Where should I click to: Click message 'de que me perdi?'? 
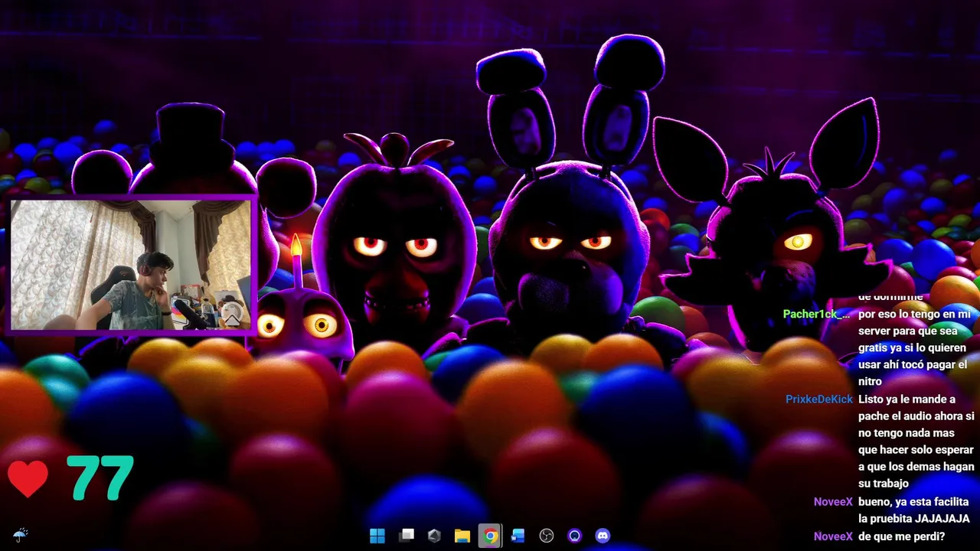(902, 536)
